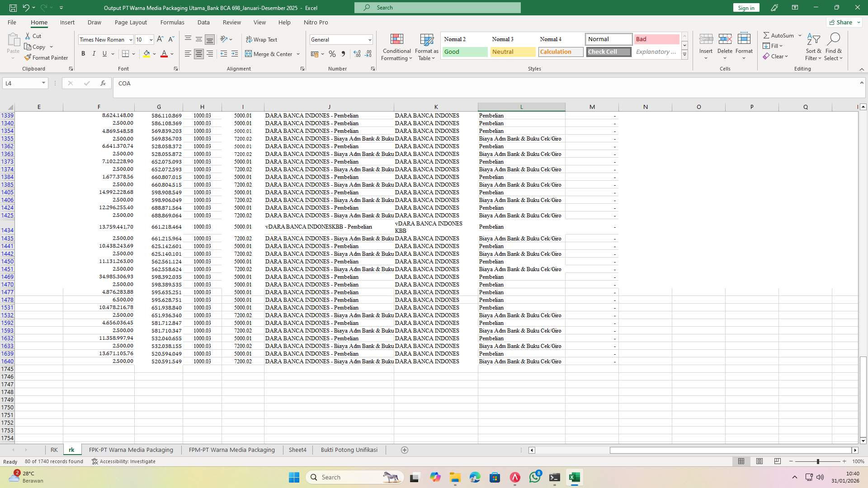Screen dimensions: 868x488
Task: Select the Format Painter tool
Action: click(46, 57)
